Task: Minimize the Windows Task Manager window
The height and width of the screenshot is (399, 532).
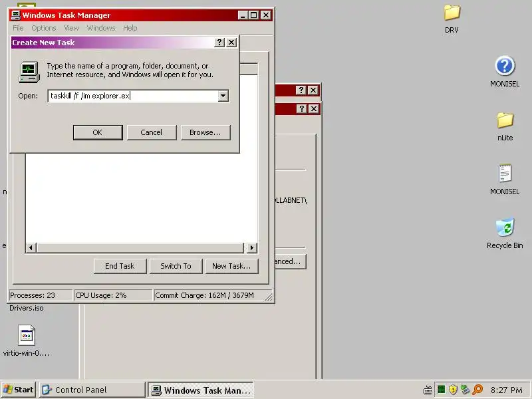Action: coord(243,15)
